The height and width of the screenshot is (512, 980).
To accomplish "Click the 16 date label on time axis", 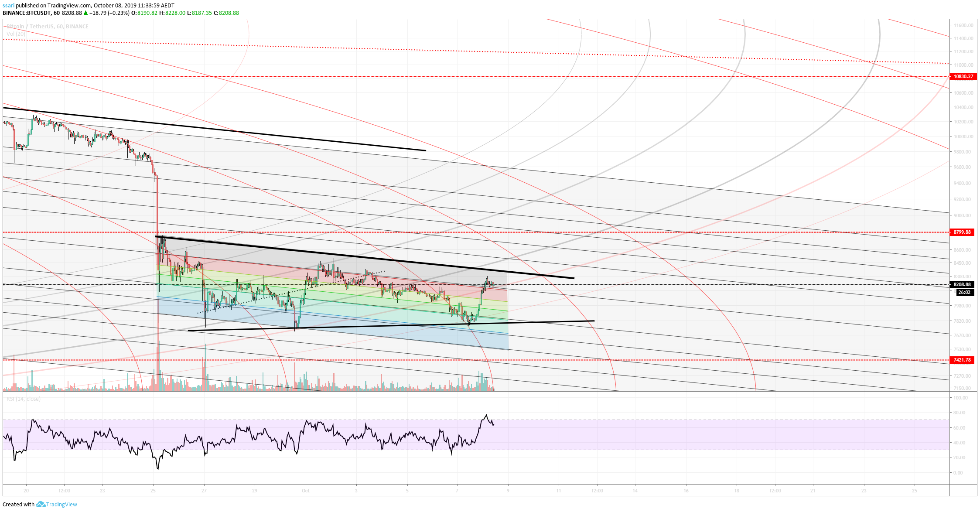I will click(686, 491).
